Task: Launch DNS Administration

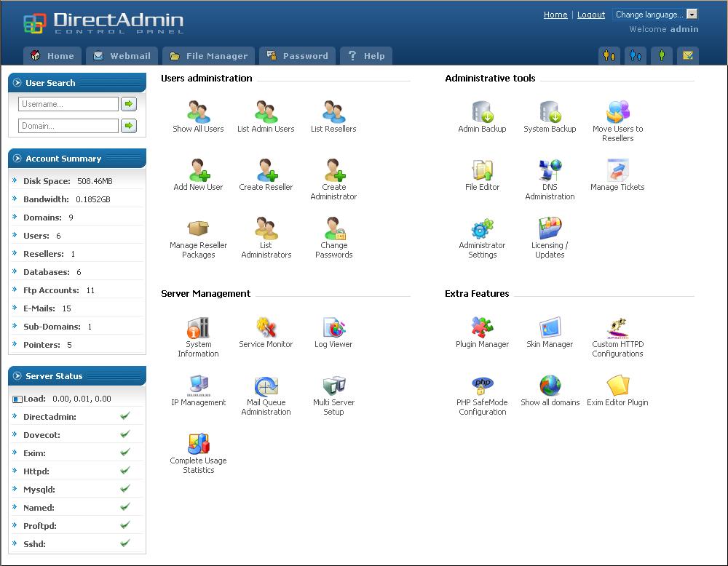Action: coord(550,171)
